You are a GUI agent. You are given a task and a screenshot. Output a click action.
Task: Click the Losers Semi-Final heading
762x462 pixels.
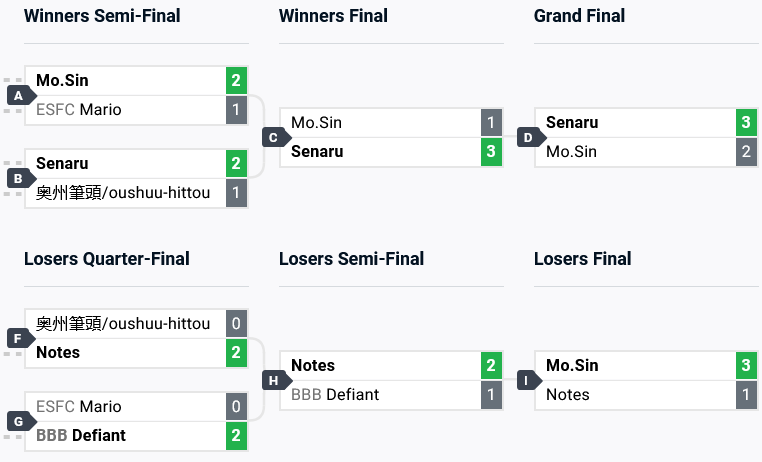click(x=351, y=259)
